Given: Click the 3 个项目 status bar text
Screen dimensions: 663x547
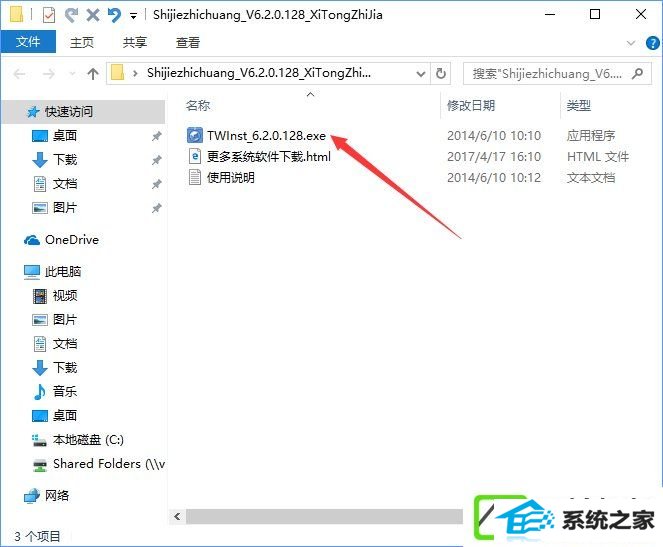Looking at the screenshot, I should (37, 536).
